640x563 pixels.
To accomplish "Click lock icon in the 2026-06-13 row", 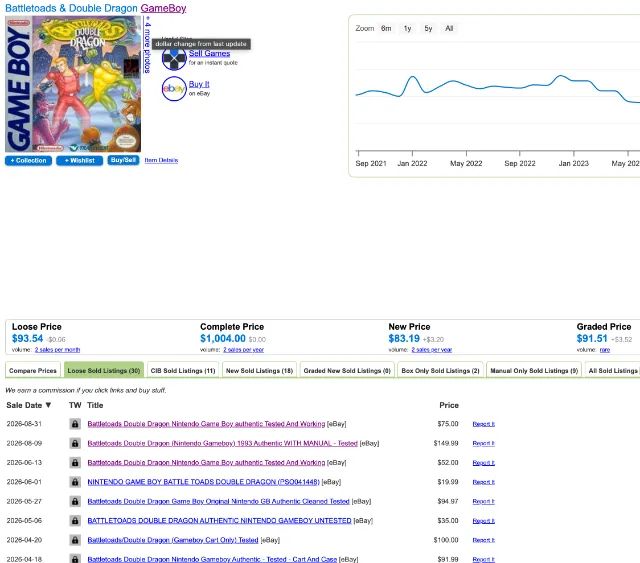I will (75, 463).
